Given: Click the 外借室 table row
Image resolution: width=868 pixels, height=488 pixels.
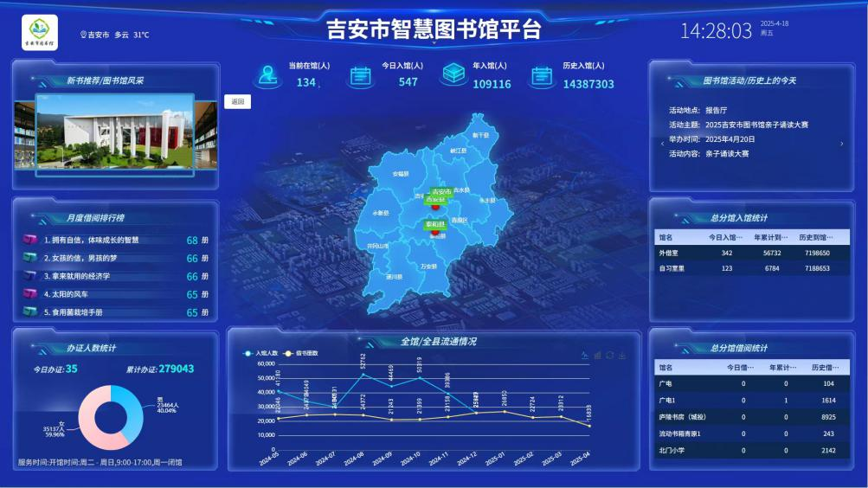Looking at the screenshot, I should click(x=752, y=253).
